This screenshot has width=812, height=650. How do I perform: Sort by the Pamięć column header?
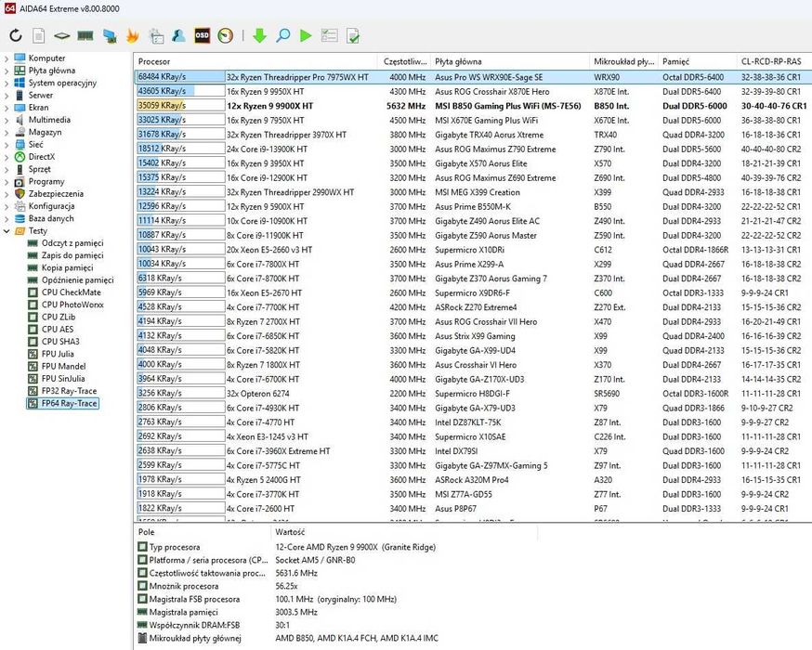pos(697,61)
